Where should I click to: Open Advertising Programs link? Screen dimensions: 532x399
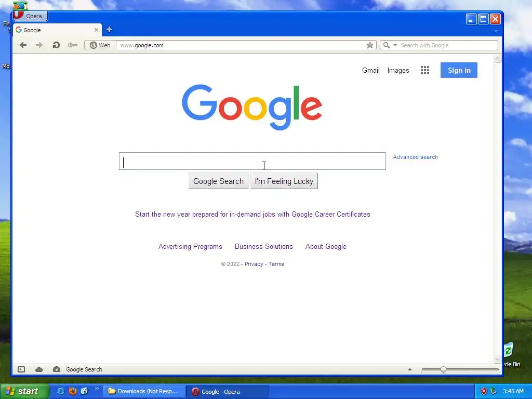coord(190,247)
